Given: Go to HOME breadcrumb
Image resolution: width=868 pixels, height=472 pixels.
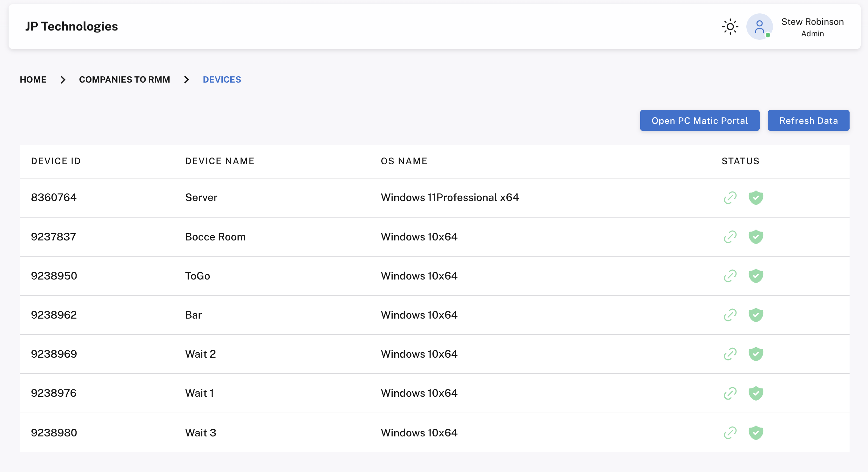Looking at the screenshot, I should 33,79.
